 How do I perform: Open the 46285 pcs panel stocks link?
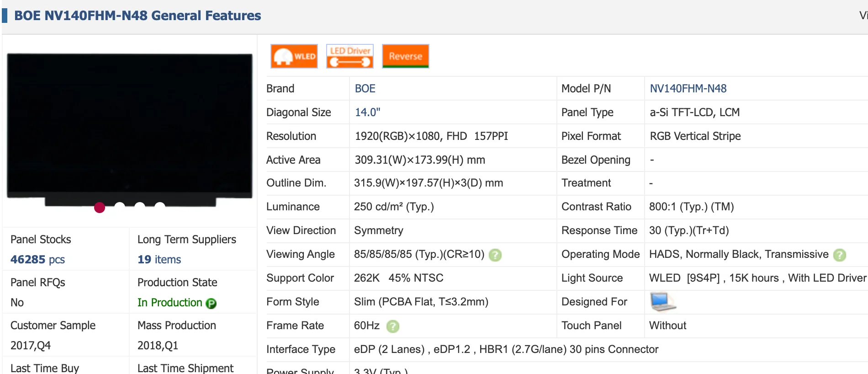click(x=37, y=260)
